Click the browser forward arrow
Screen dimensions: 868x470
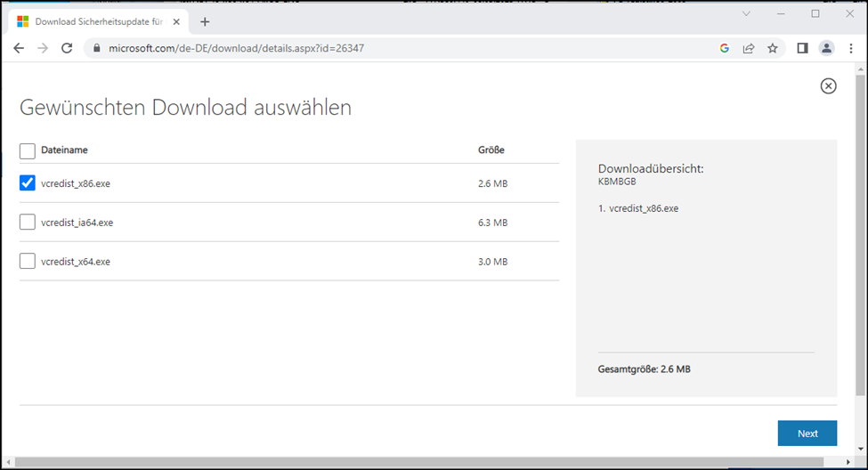click(43, 48)
